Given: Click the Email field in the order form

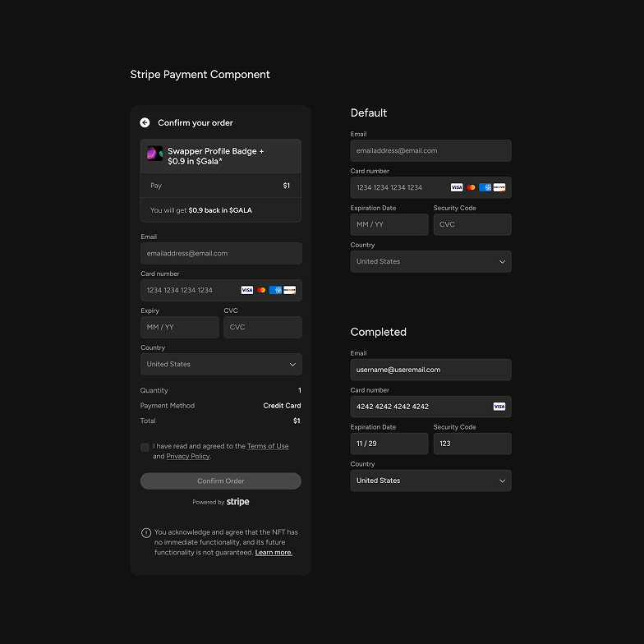Looking at the screenshot, I should (x=221, y=253).
